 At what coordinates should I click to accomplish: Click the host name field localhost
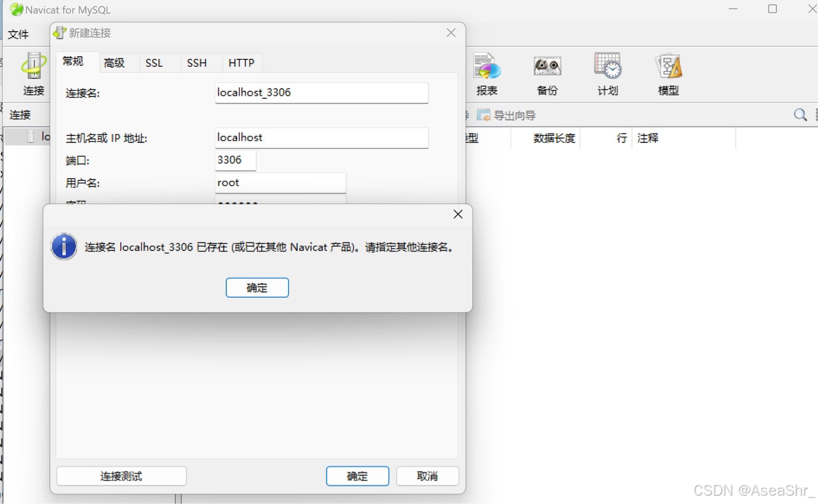[321, 137]
